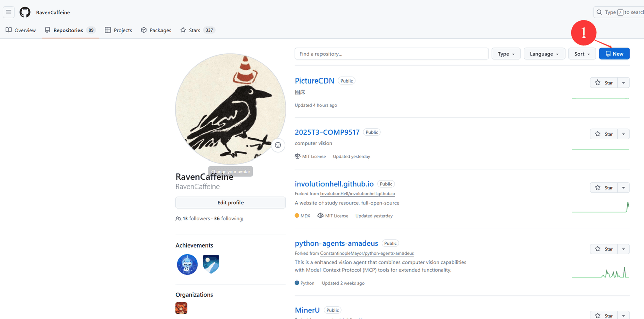
Task: Click the smiley status emoji icon
Action: tap(278, 145)
